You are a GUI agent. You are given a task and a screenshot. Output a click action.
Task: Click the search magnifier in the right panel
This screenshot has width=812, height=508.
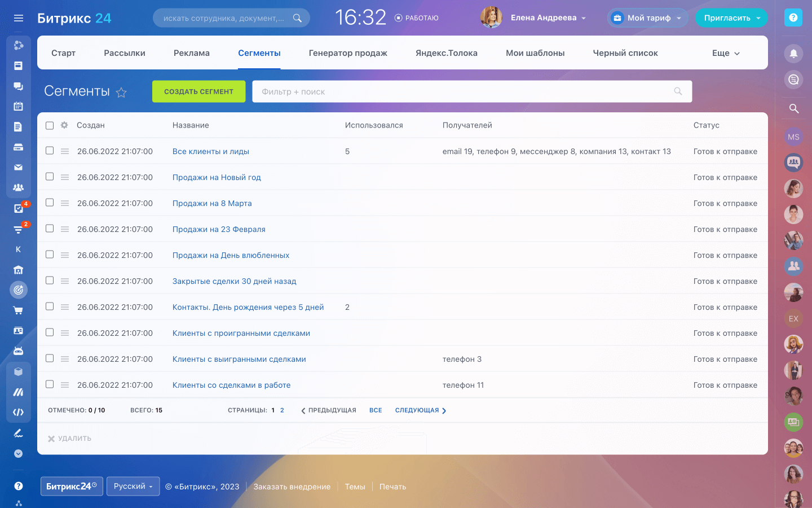[793, 109]
